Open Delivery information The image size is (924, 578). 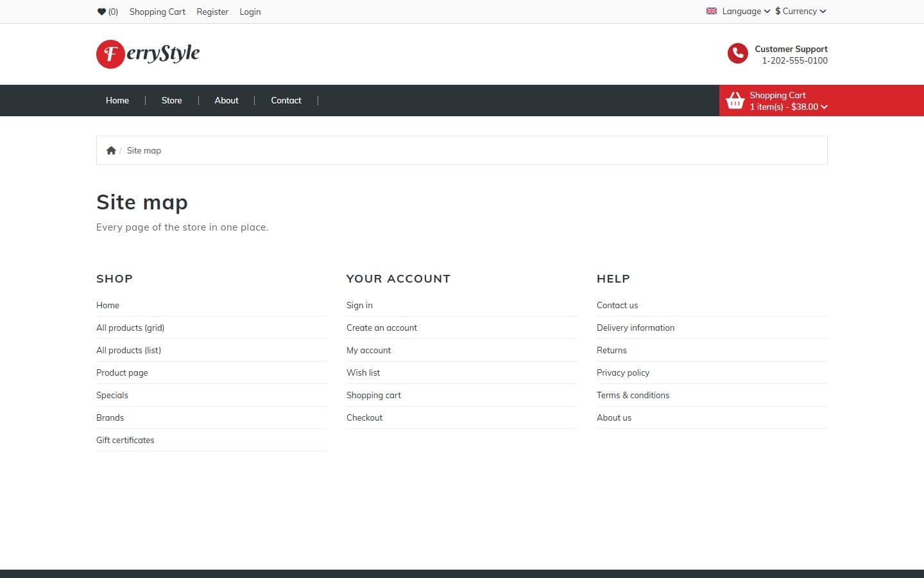[635, 328]
